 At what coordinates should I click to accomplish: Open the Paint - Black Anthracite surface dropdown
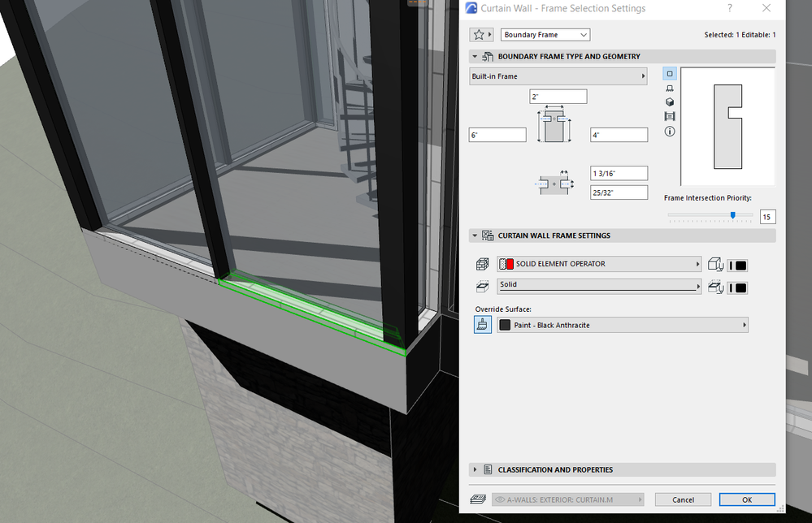pyautogui.click(x=622, y=324)
